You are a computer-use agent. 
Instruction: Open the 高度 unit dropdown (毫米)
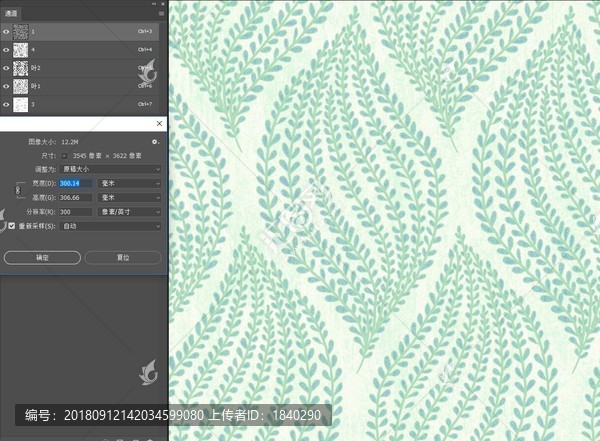coord(130,198)
